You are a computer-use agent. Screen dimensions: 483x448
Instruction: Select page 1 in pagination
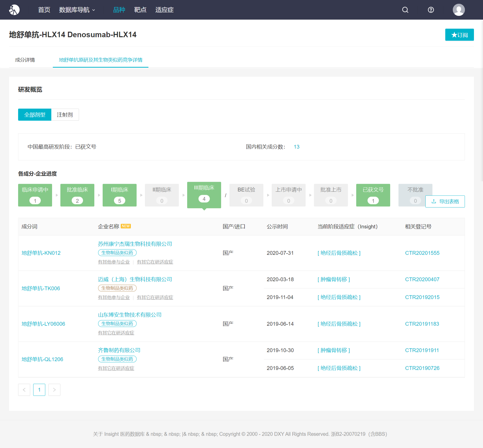(39, 390)
